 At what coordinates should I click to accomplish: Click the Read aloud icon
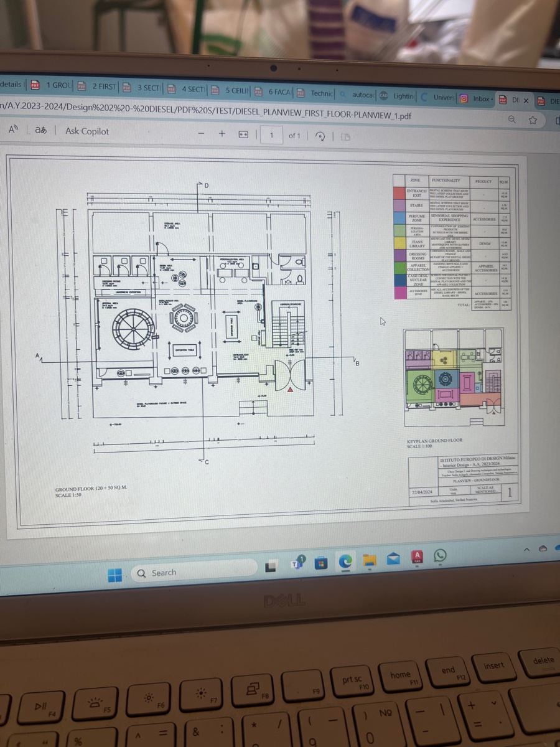click(x=12, y=130)
